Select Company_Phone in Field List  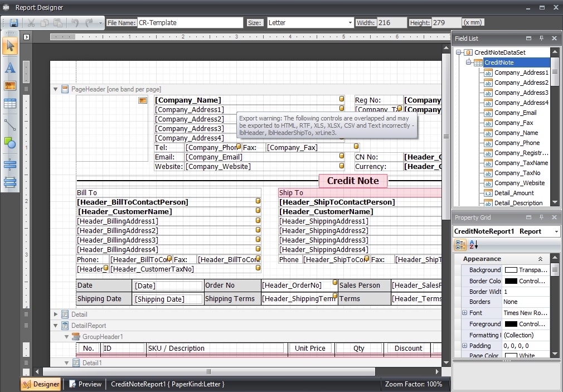(x=517, y=143)
